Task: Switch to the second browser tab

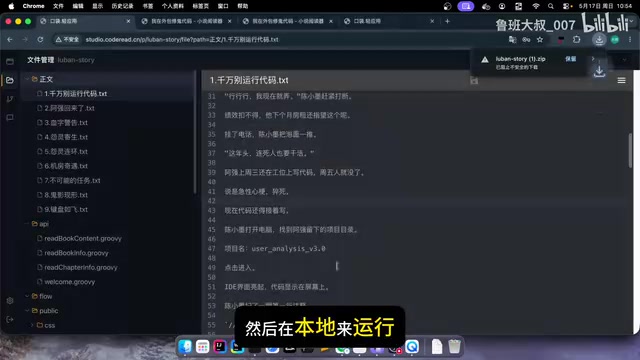Action: [186, 21]
